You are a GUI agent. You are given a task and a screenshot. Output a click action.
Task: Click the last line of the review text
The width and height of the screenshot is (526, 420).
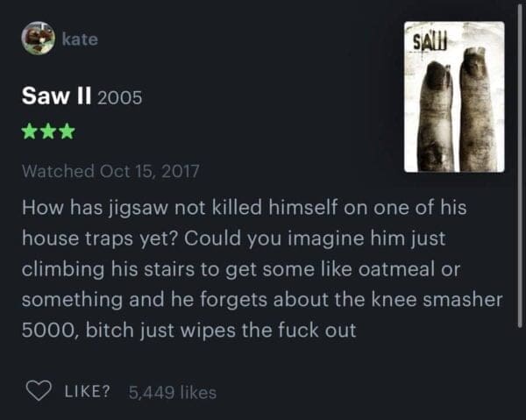tap(188, 330)
